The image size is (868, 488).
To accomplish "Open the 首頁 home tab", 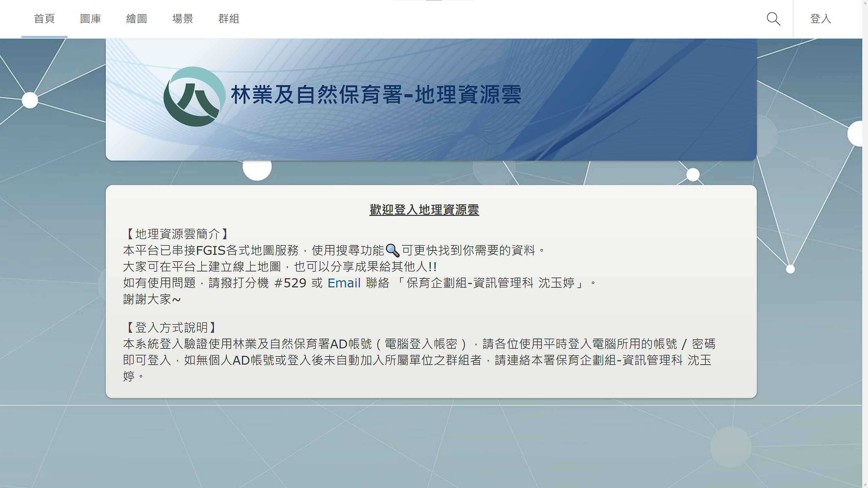I will (44, 19).
